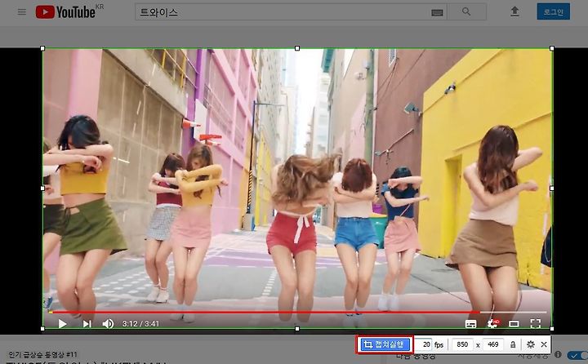Click the top-center capture selection handle

[297, 48]
